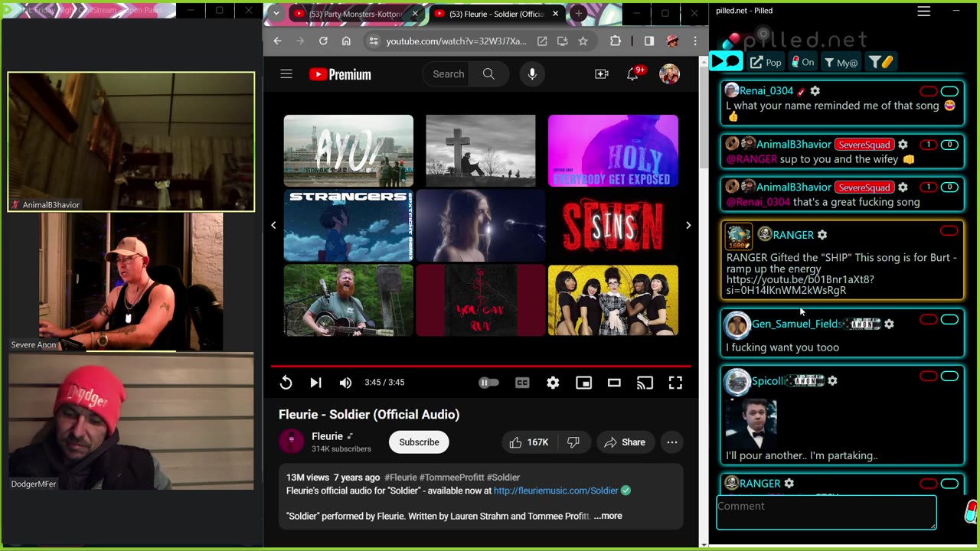Image resolution: width=980 pixels, height=551 pixels.
Task: Toggle the 'My@' mentions filter
Action: coord(841,62)
